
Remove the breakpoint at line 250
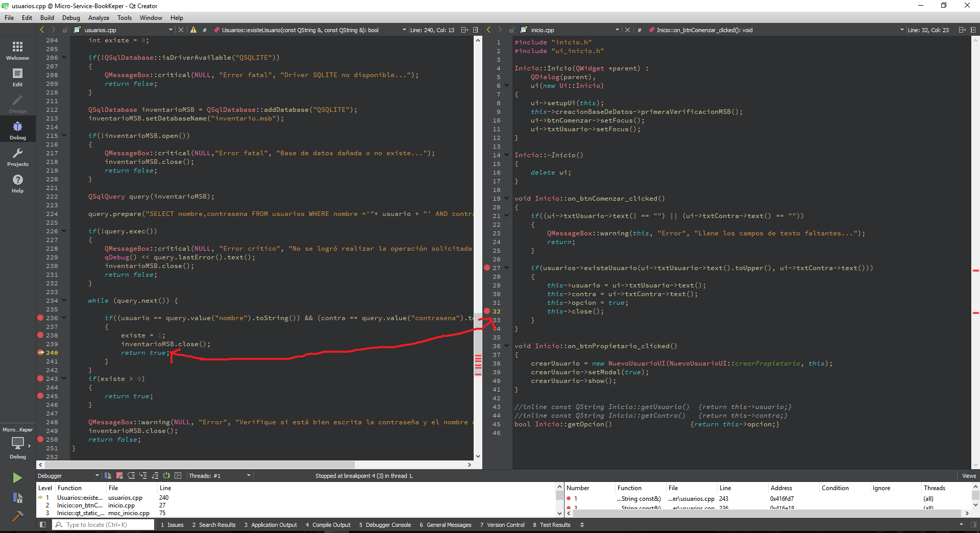[x=40, y=440]
